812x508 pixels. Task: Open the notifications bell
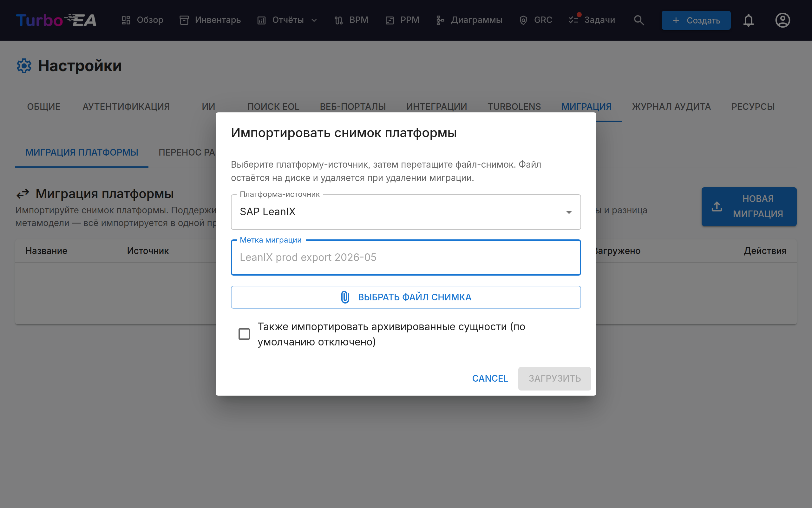pyautogui.click(x=748, y=20)
